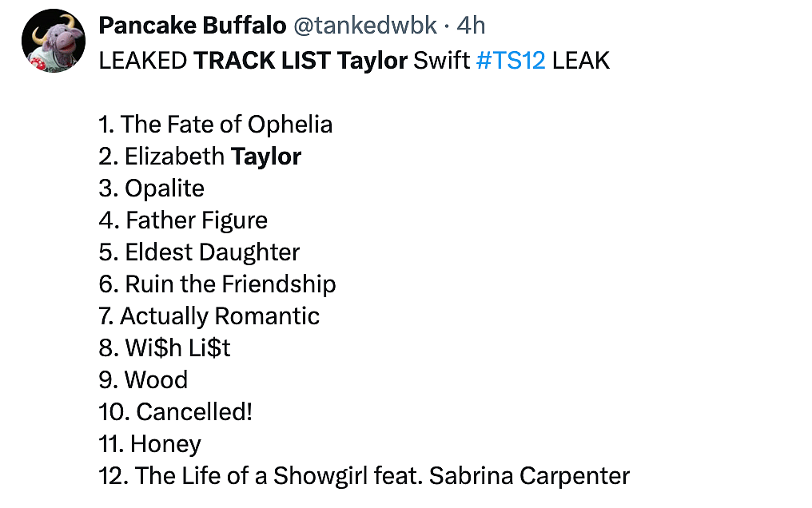Click the @tankedwbk handle

pos(365,26)
